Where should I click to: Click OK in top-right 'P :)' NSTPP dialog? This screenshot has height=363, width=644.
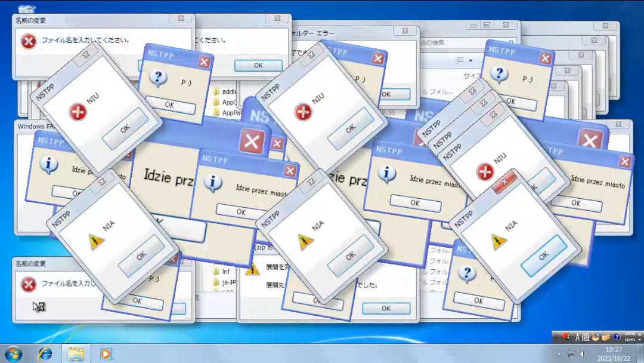[511, 101]
